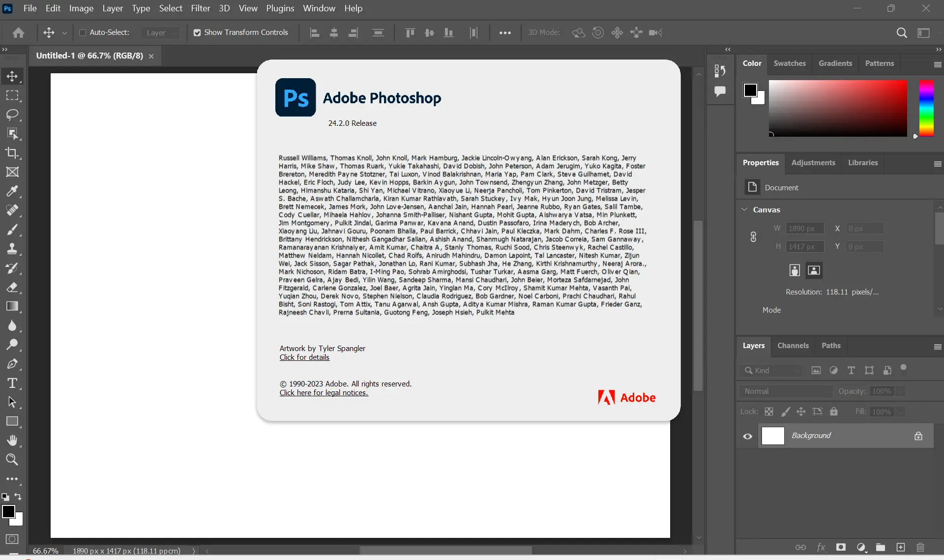Add a layer mask
The width and height of the screenshot is (944, 560).
[x=841, y=547]
